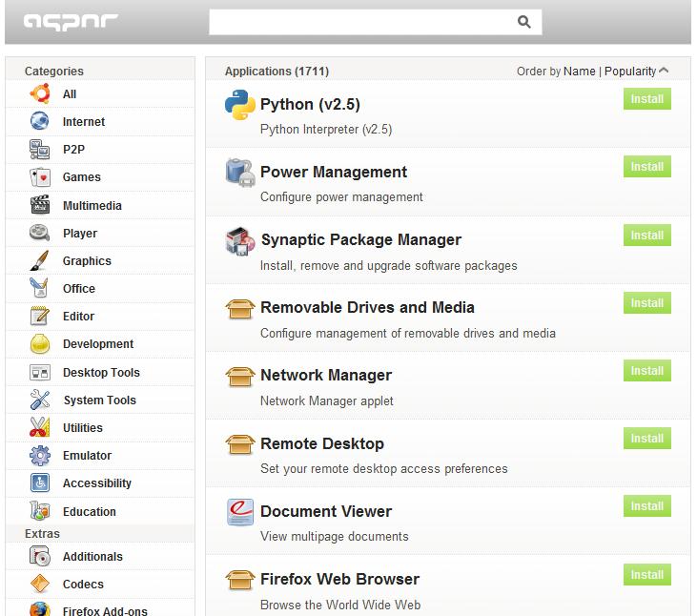
Task: Click the Power Management icon
Action: (x=240, y=173)
